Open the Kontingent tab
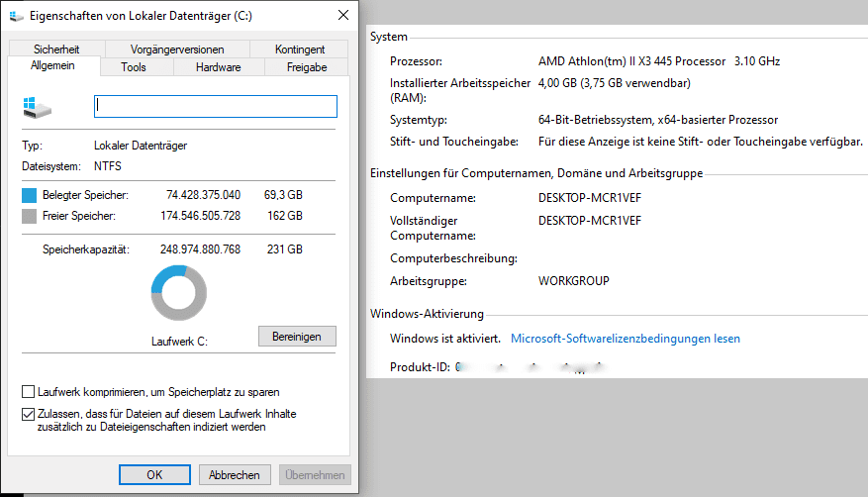868x497 pixels. point(300,49)
